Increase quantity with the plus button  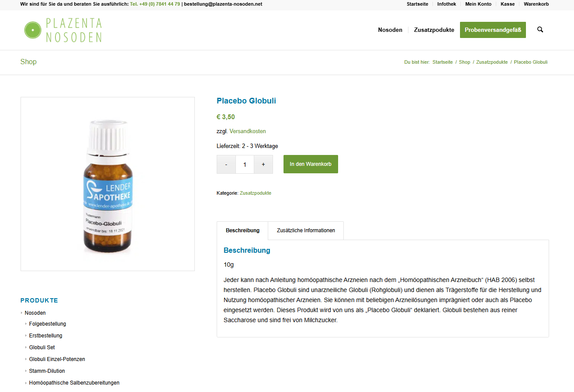[x=263, y=165]
